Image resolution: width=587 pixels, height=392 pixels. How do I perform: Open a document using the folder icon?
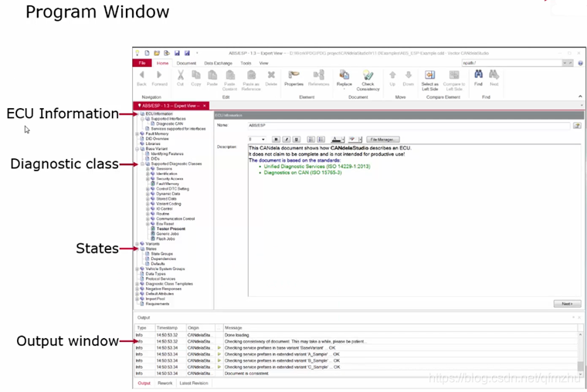(157, 53)
